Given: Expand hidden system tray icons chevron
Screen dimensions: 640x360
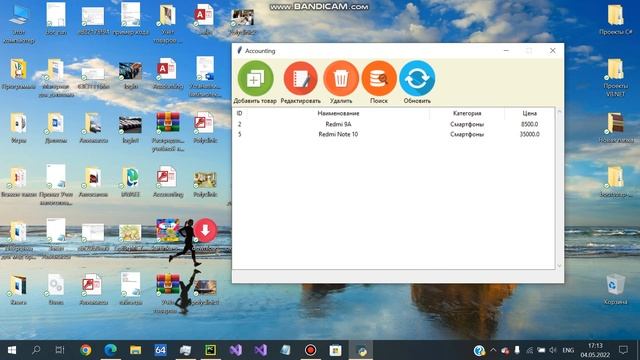Looking at the screenshot, I should click(493, 350).
